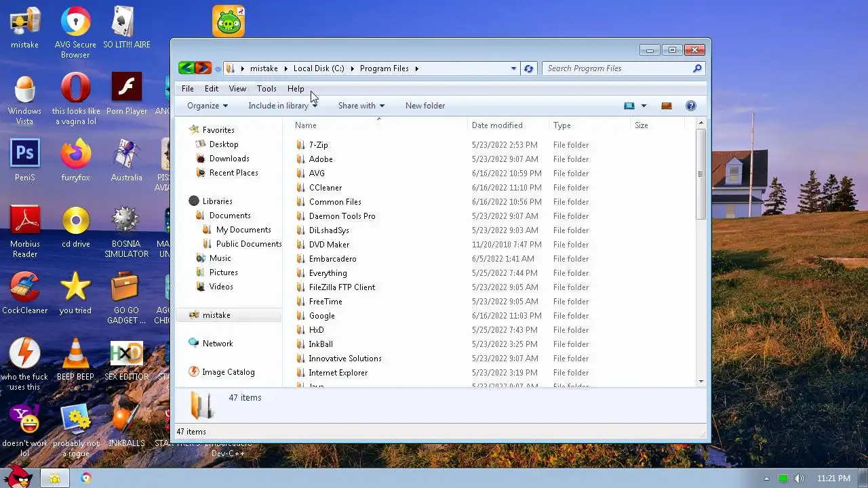Select the green pig desktop icon
The width and height of the screenshot is (868, 488).
tap(229, 21)
